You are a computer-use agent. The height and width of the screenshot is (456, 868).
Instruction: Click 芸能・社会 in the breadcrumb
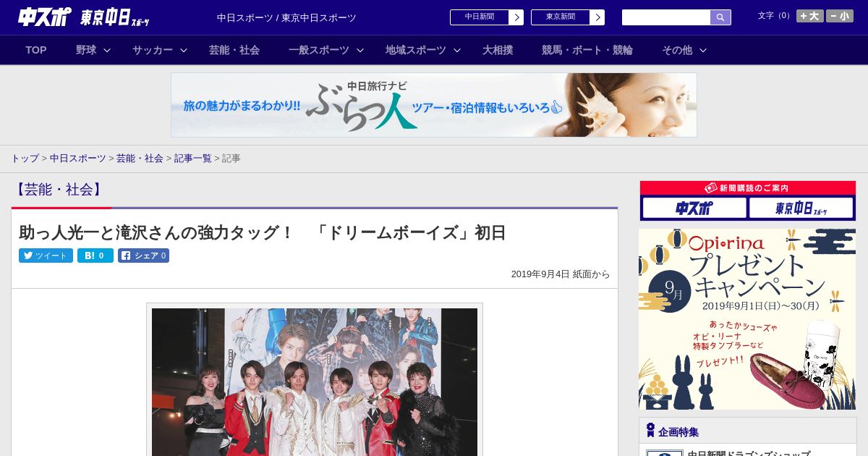coord(140,158)
